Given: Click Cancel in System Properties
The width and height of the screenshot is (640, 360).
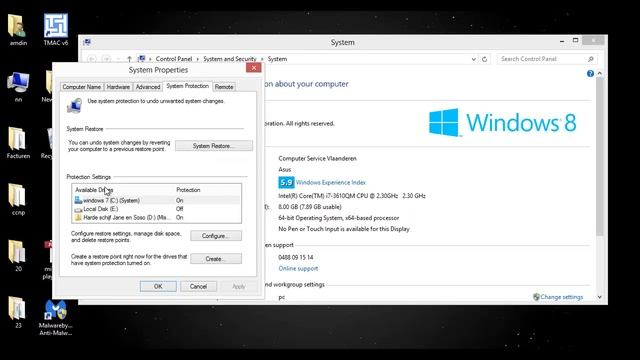Looking at the screenshot, I should click(198, 287).
